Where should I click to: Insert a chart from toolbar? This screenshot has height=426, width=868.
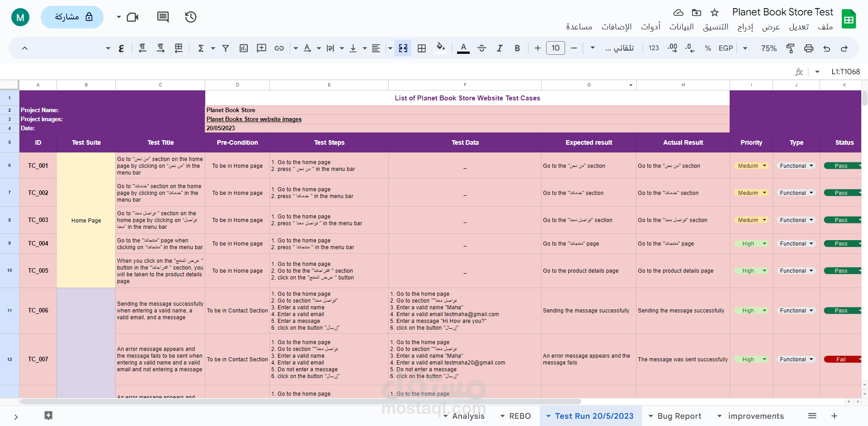tap(244, 48)
